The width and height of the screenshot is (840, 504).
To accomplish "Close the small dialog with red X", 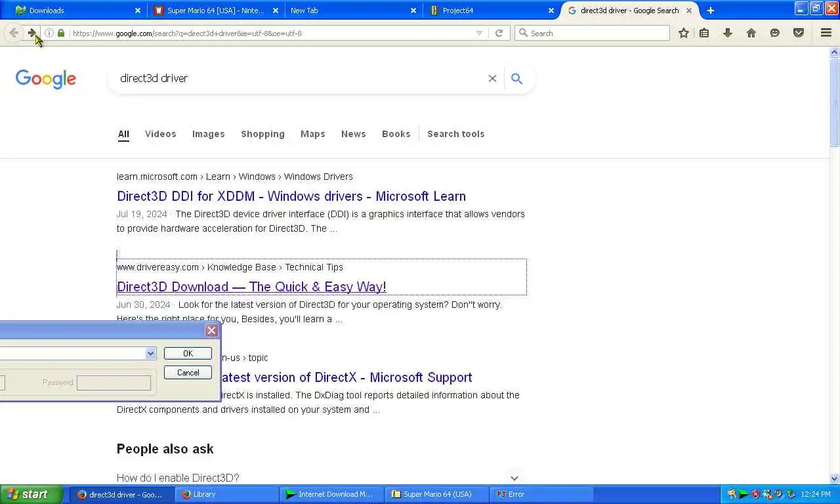I will [x=211, y=330].
